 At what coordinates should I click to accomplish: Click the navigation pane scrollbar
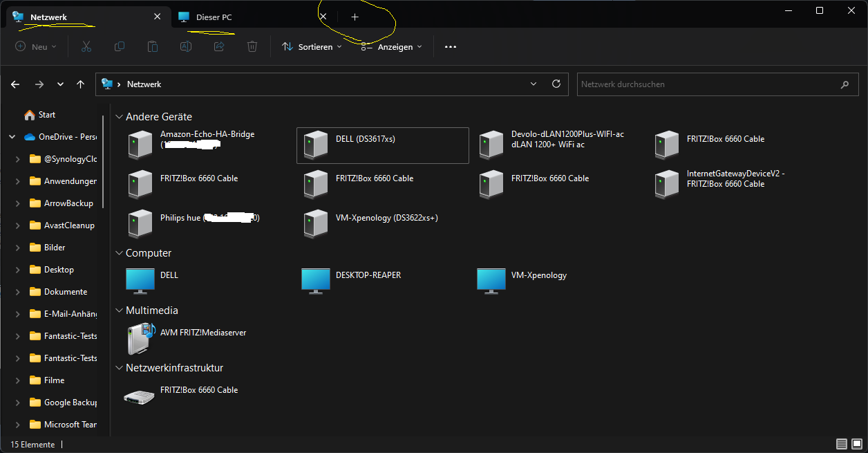pos(103,161)
